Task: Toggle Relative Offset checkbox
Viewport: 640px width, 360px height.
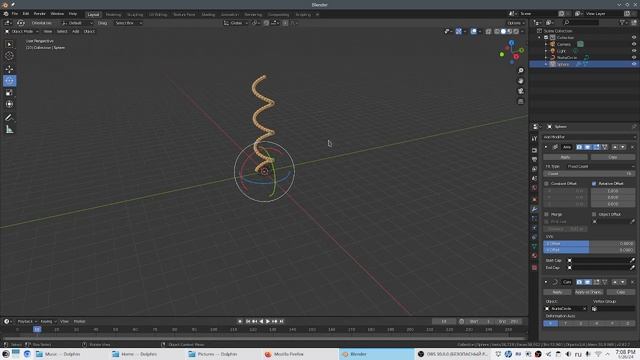Action: [x=594, y=184]
